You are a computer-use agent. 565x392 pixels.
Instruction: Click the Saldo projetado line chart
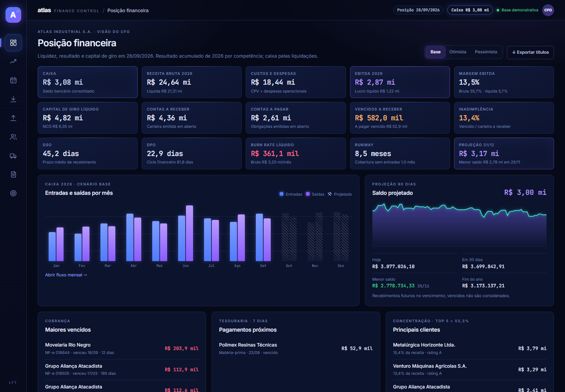point(459,225)
